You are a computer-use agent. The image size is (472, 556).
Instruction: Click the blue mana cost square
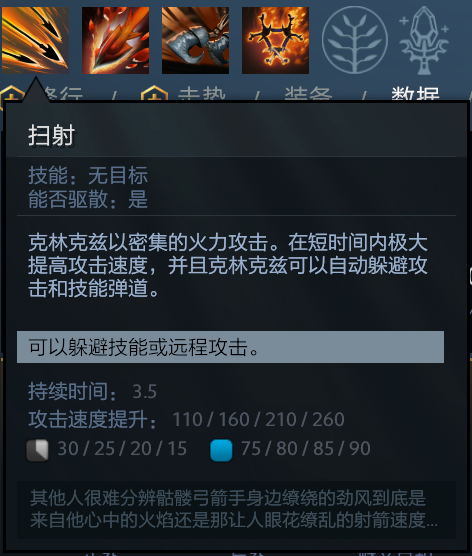(x=221, y=450)
